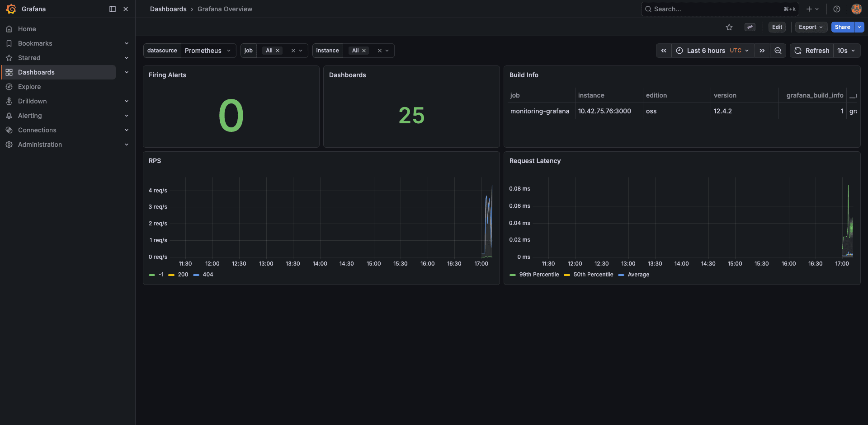Open the shared external link icon next to star
This screenshot has width=868, height=425.
pos(750,27)
